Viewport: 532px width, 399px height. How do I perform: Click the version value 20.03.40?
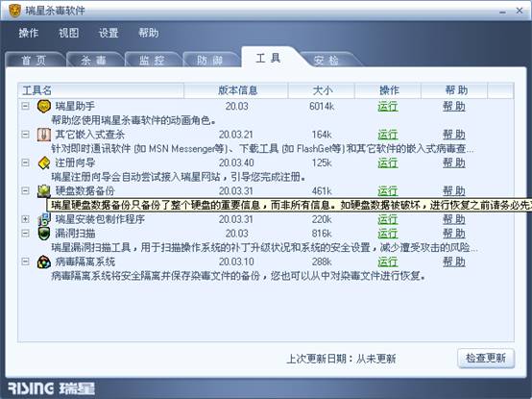[x=236, y=163]
